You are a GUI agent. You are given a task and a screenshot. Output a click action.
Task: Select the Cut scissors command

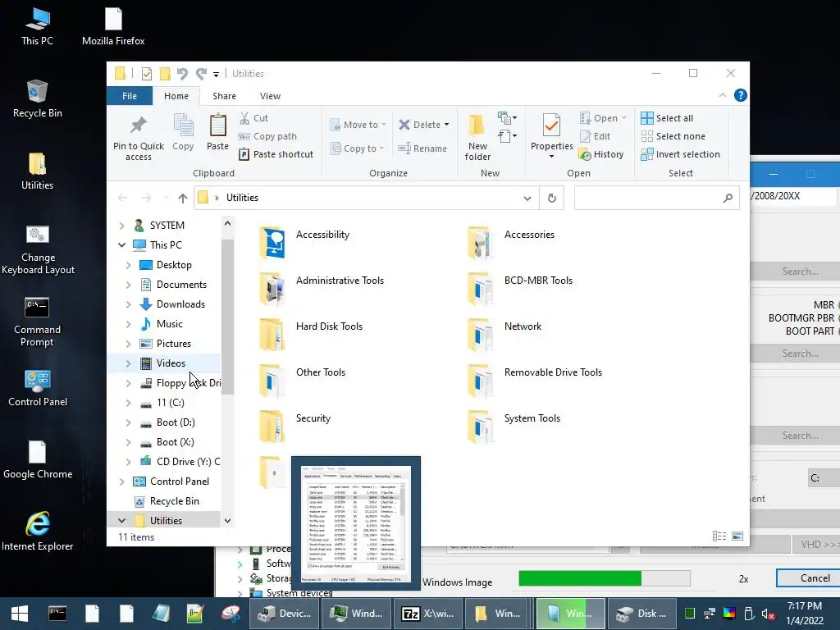tap(253, 118)
